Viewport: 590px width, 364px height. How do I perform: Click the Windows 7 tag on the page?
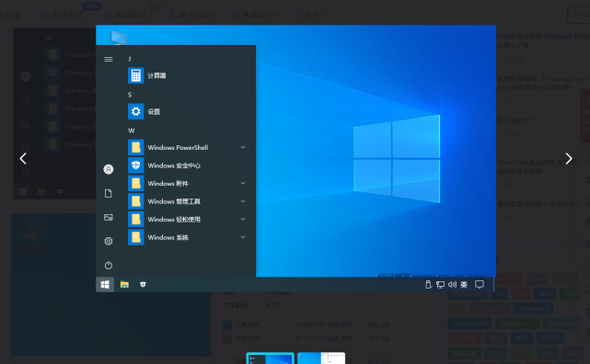(489, 309)
